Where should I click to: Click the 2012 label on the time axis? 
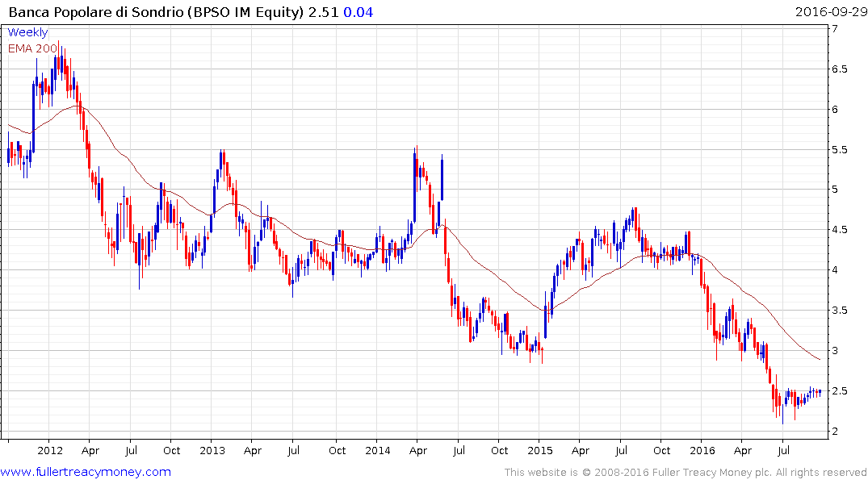[x=50, y=450]
